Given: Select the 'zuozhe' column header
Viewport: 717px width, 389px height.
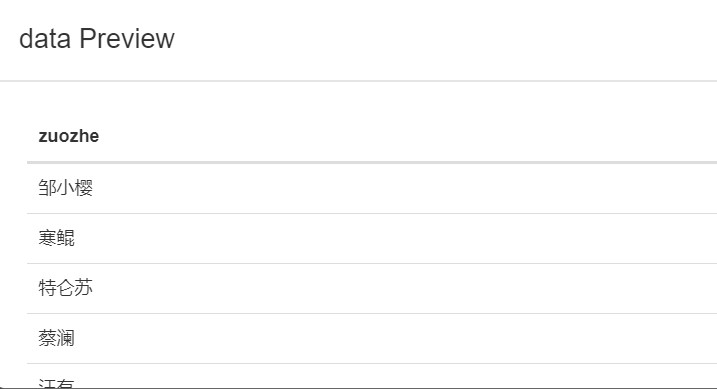Looking at the screenshot, I should coord(372,136).
